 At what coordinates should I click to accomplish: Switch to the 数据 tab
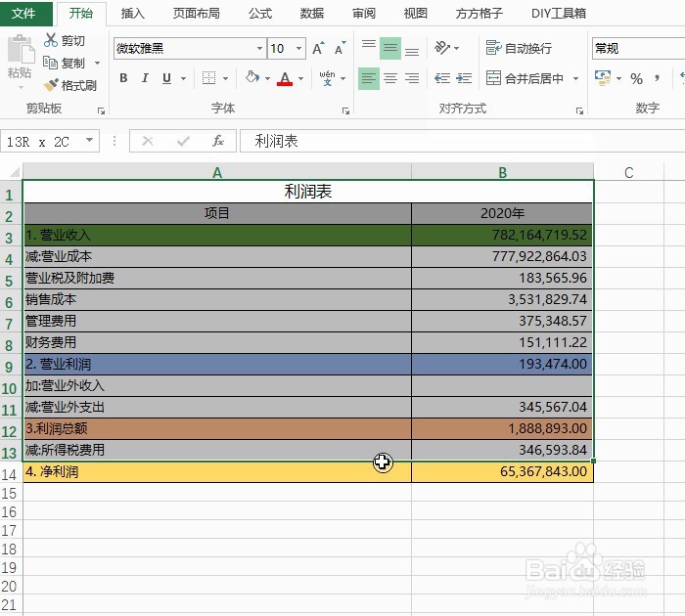312,14
